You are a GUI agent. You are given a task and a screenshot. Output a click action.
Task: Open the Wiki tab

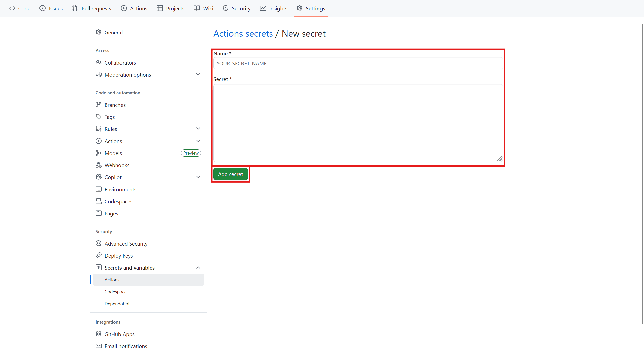point(203,8)
